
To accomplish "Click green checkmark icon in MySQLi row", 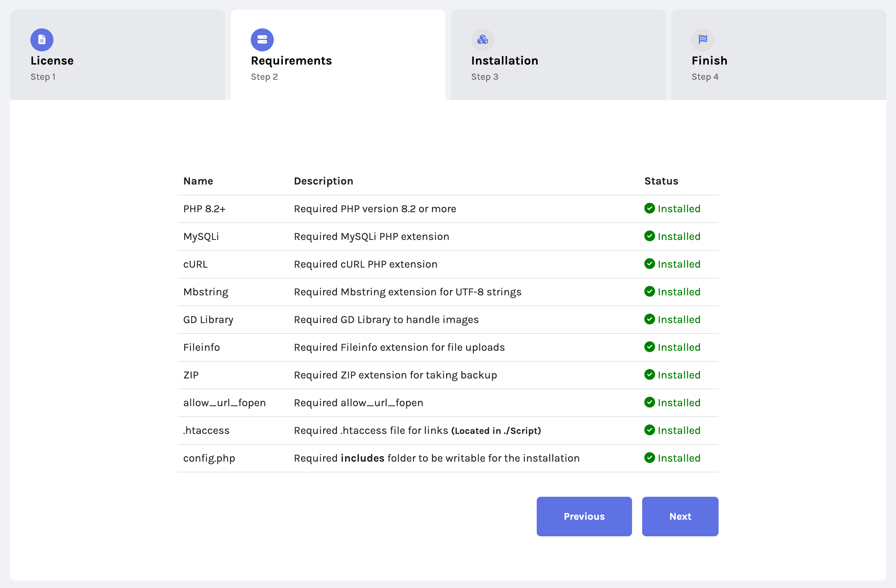I will [x=649, y=236].
